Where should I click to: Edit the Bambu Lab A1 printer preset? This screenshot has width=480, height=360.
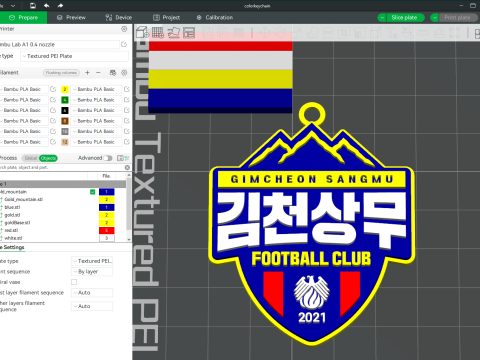pos(124,44)
